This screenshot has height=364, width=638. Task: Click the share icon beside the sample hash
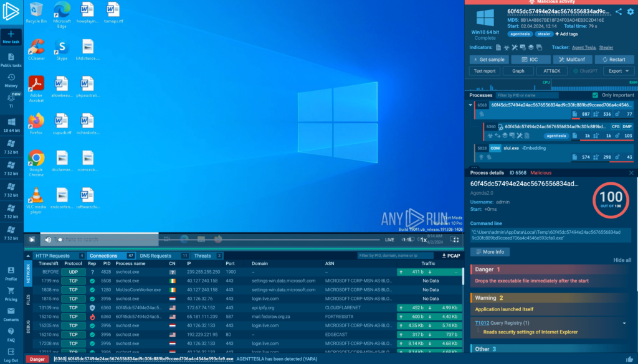point(619,12)
